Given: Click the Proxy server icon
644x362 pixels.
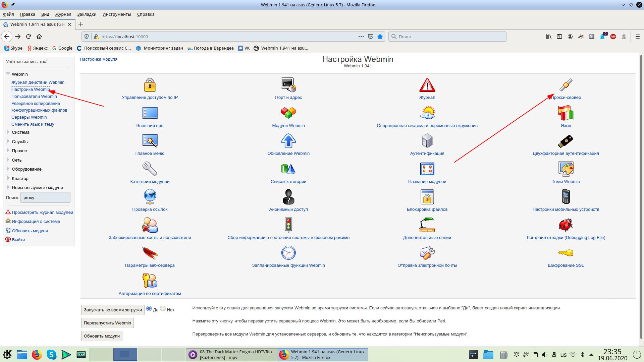Looking at the screenshot, I should (x=566, y=85).
